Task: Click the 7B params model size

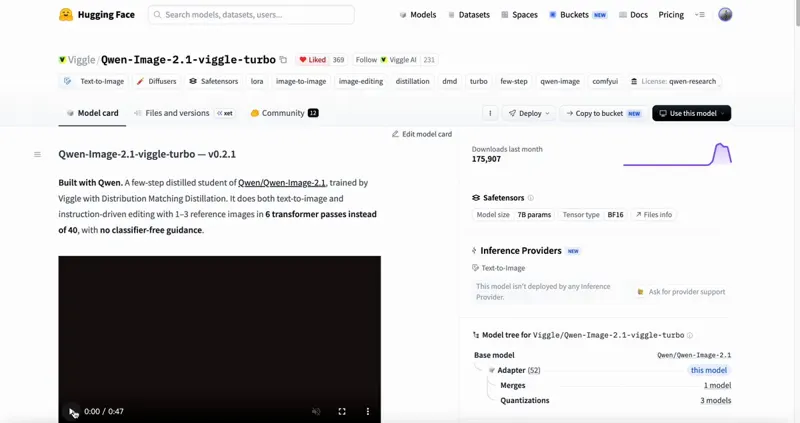Action: [534, 215]
